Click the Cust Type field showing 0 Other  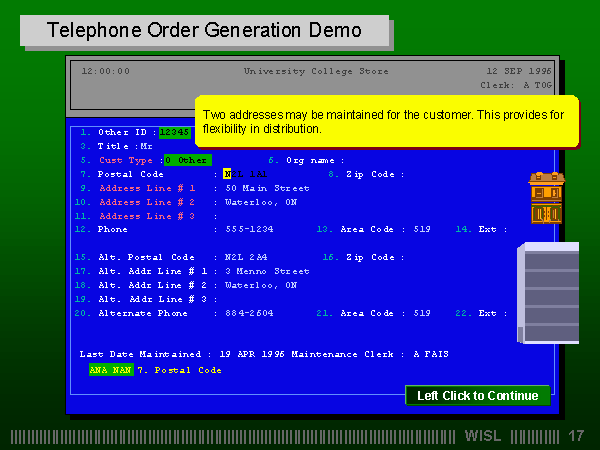[x=187, y=160]
